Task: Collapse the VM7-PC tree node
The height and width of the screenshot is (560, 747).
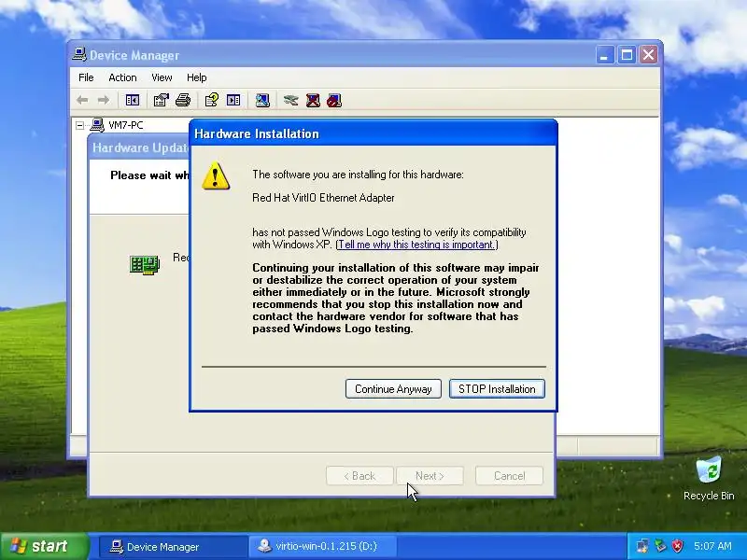Action: (80, 125)
